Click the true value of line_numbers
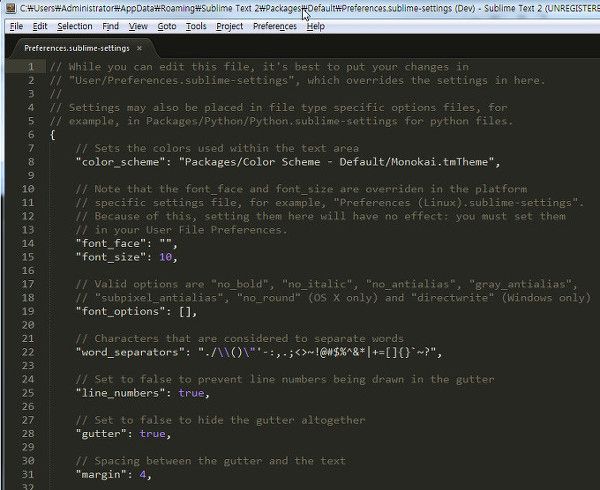Screen dimensions: 600x490 [x=191, y=393]
